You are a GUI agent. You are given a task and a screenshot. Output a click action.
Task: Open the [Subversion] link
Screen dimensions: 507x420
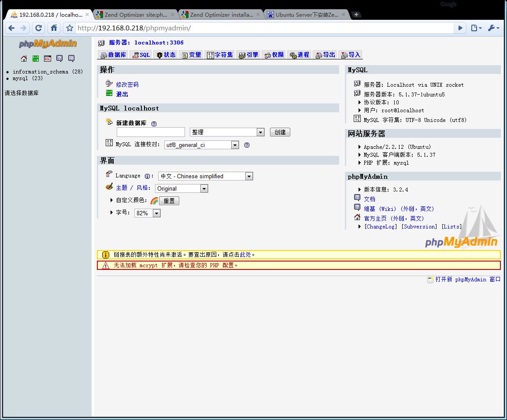(419, 226)
